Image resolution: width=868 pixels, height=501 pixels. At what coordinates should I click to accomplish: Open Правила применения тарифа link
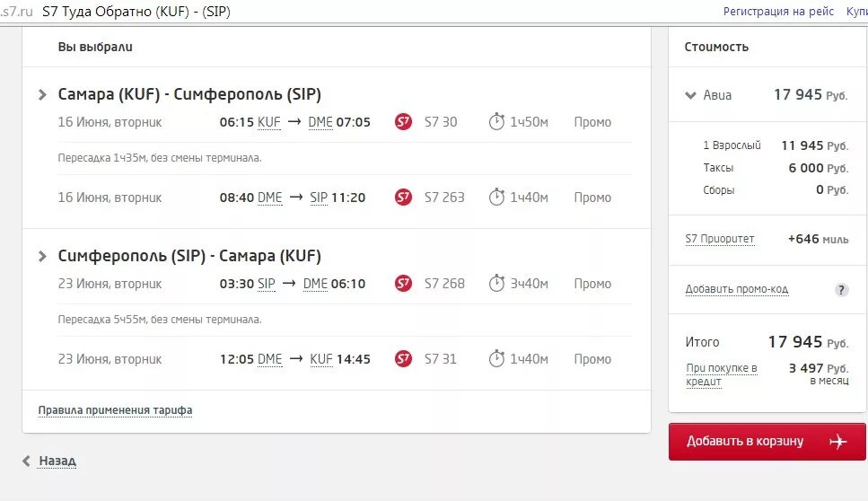115,410
